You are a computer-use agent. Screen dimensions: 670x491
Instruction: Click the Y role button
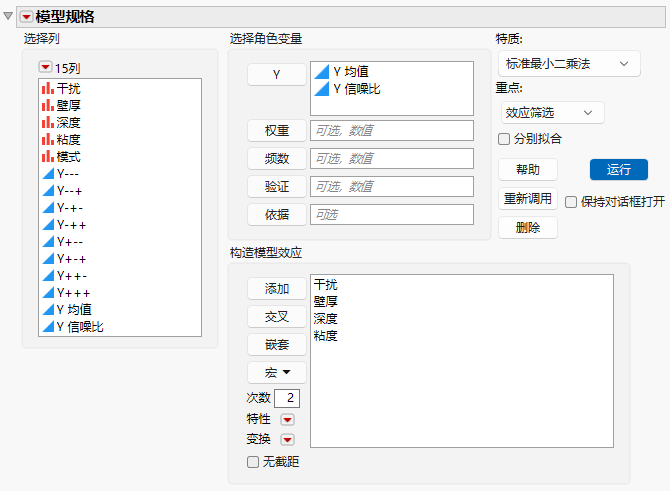tap(277, 74)
